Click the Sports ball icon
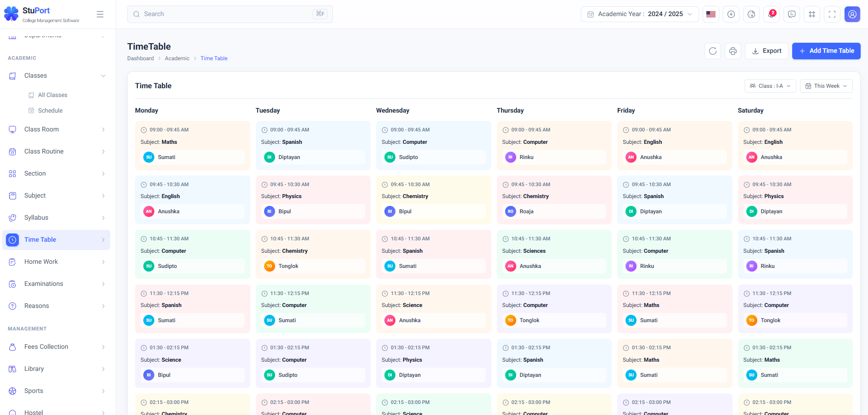Screen dimensions: 868x415 (x=12, y=391)
